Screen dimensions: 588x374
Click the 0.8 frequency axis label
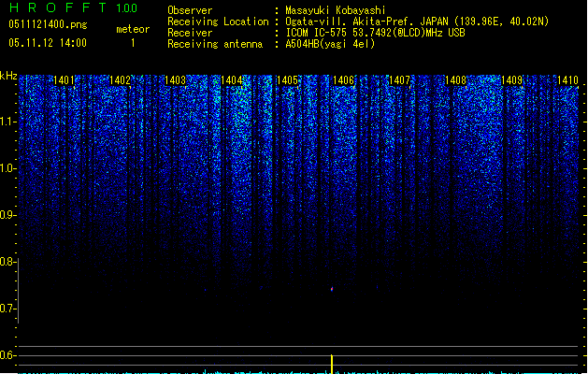click(x=7, y=262)
